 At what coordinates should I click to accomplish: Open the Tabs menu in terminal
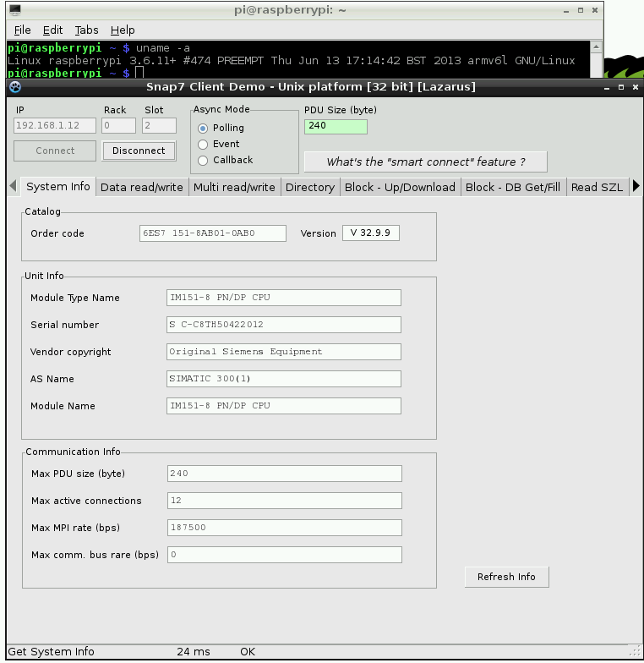[x=86, y=30]
